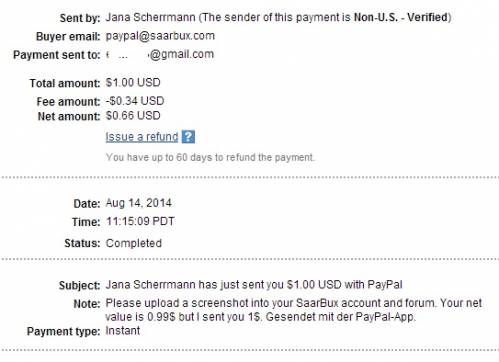Click the -$0.34 USD fee amount
499x362 pixels.
point(135,101)
